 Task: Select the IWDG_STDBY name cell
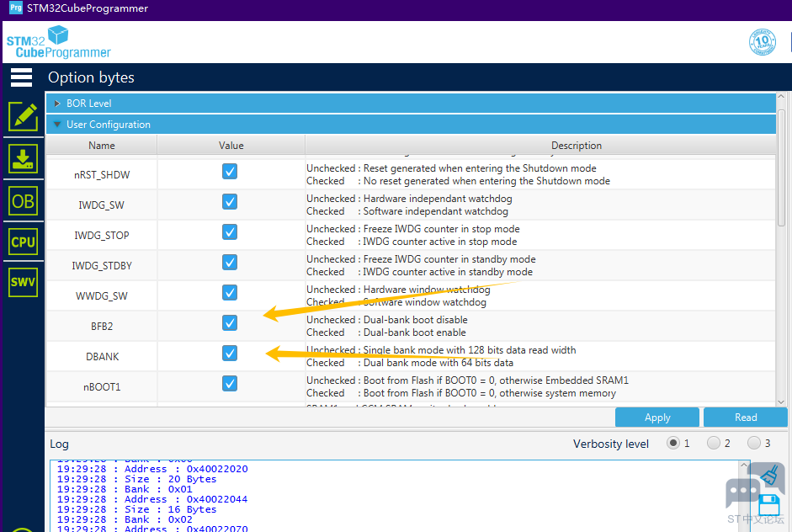(102, 266)
